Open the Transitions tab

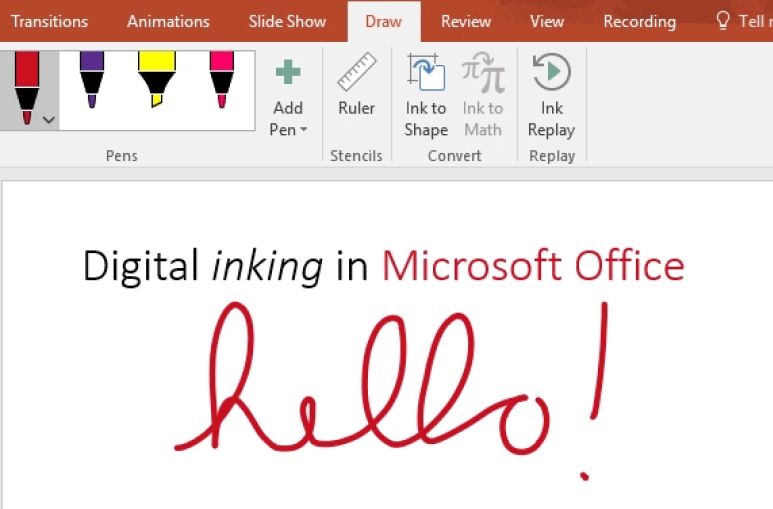(x=49, y=22)
